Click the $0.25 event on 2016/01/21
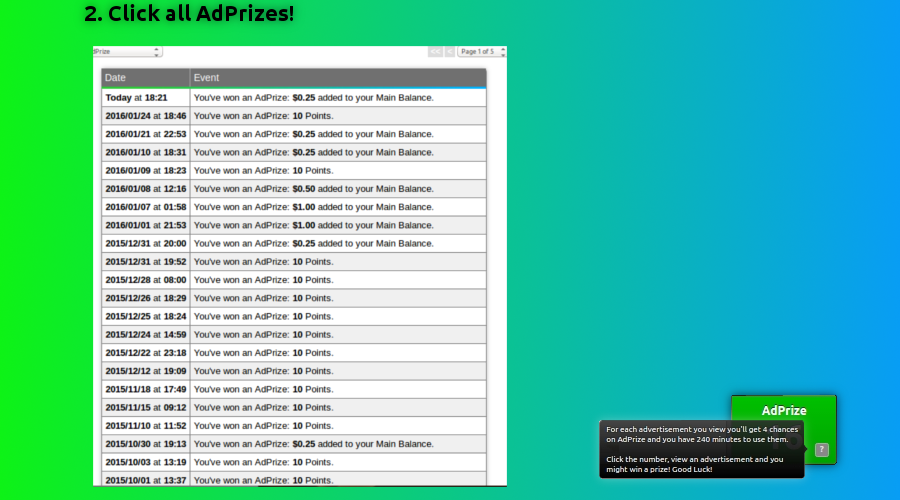Image resolution: width=900 pixels, height=500 pixels. pos(338,134)
